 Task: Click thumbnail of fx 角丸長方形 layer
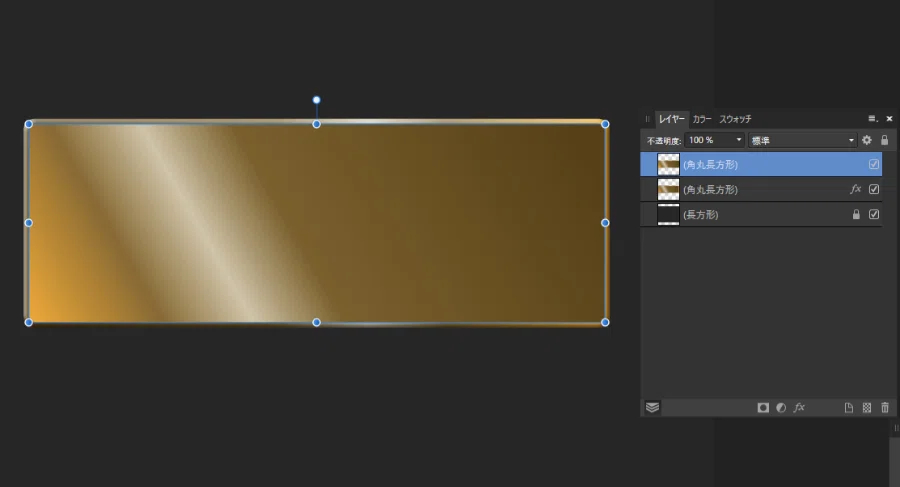pos(668,189)
